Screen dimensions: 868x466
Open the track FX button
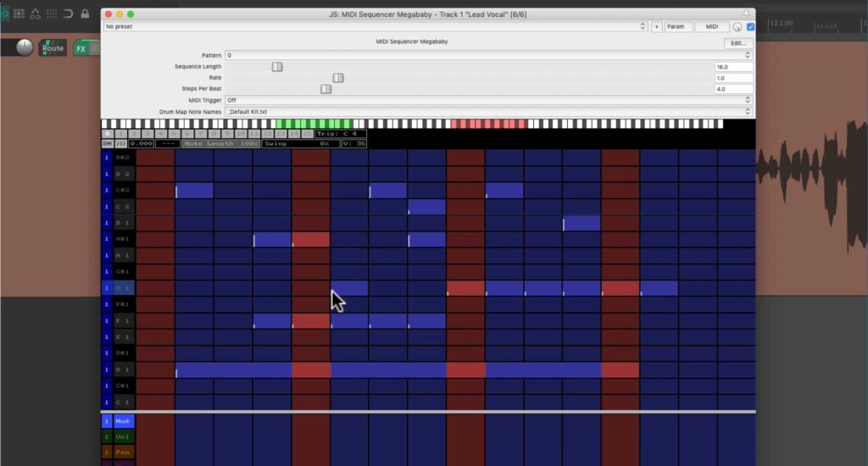click(x=81, y=48)
